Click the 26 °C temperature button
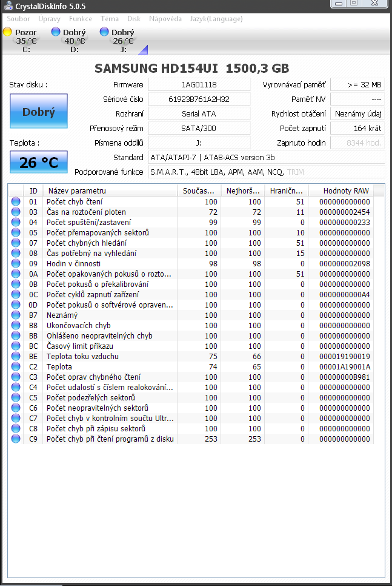This screenshot has height=586, width=392. coord(39,162)
